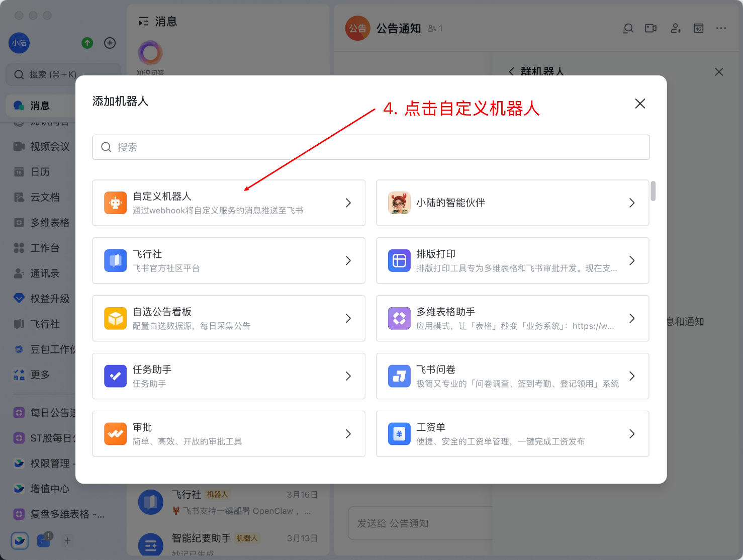The height and width of the screenshot is (560, 743).
Task: Click the 小陆的智能伙伴 avatar
Action: (399, 203)
